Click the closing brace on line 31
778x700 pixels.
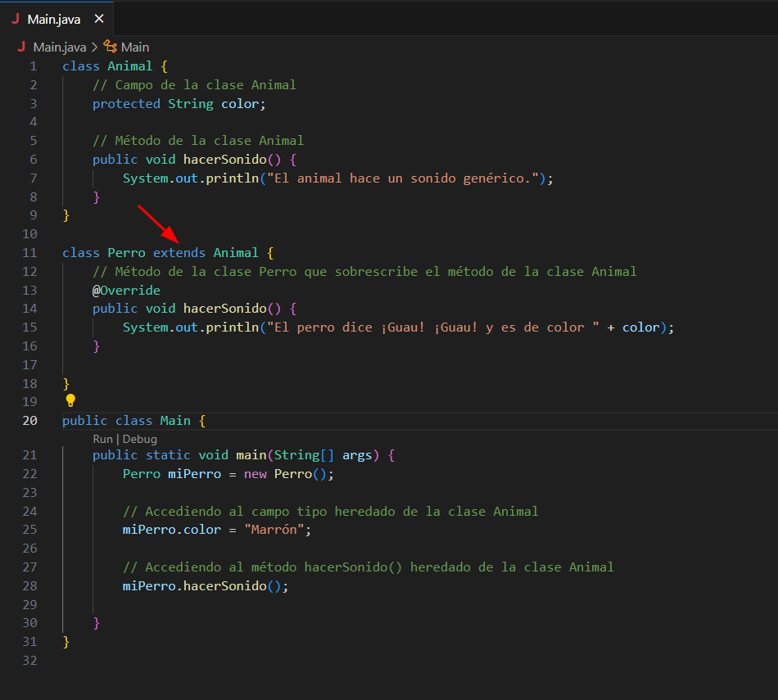pyautogui.click(x=66, y=642)
